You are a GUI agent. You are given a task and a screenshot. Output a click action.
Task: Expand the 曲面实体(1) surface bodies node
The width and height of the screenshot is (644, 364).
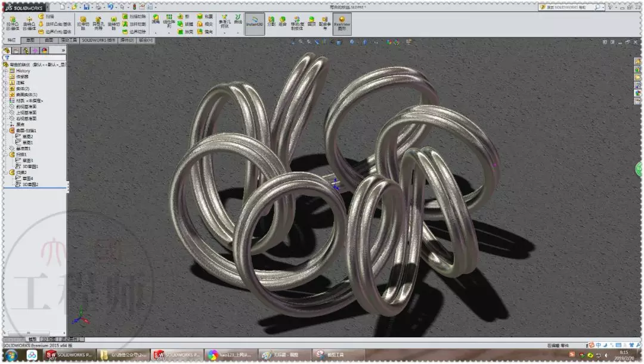coord(6,95)
